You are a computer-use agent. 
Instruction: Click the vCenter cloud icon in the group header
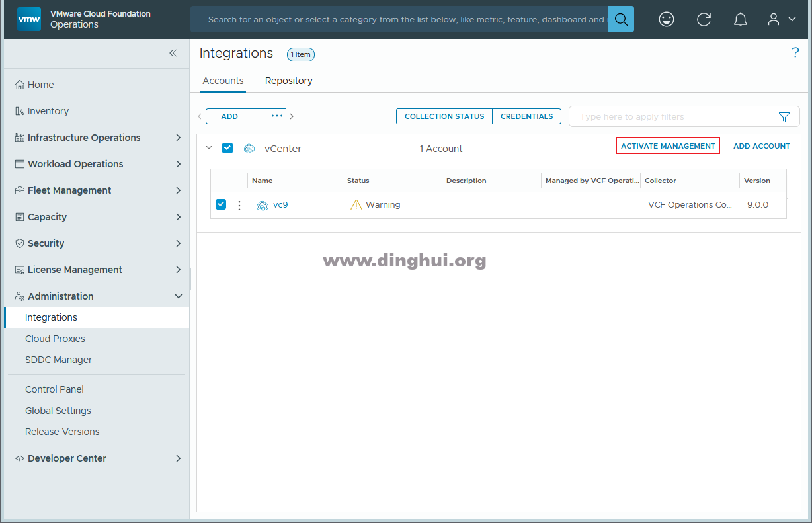coord(249,149)
